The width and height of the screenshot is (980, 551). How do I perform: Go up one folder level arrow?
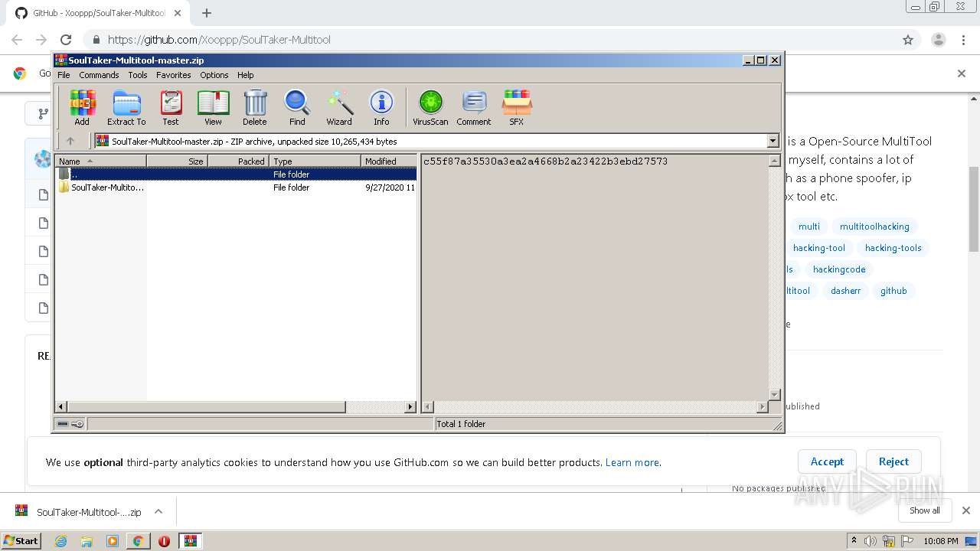coord(70,141)
